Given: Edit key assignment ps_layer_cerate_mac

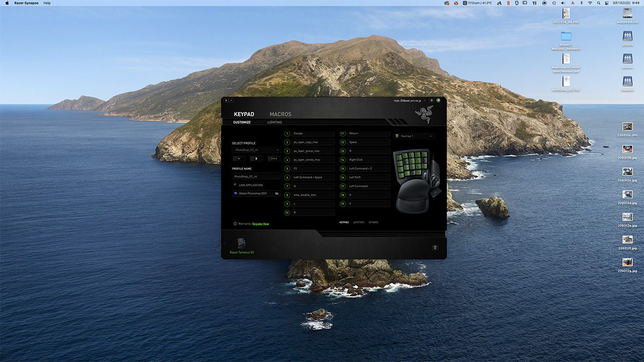Looking at the screenshot, I should (x=313, y=160).
